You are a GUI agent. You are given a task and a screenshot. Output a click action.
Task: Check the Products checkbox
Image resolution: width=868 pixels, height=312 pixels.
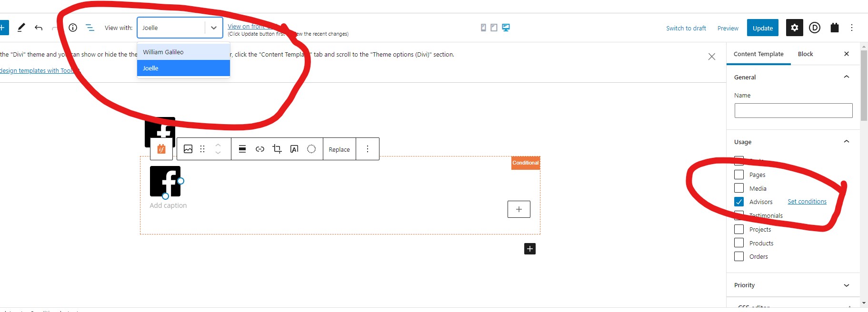point(739,243)
